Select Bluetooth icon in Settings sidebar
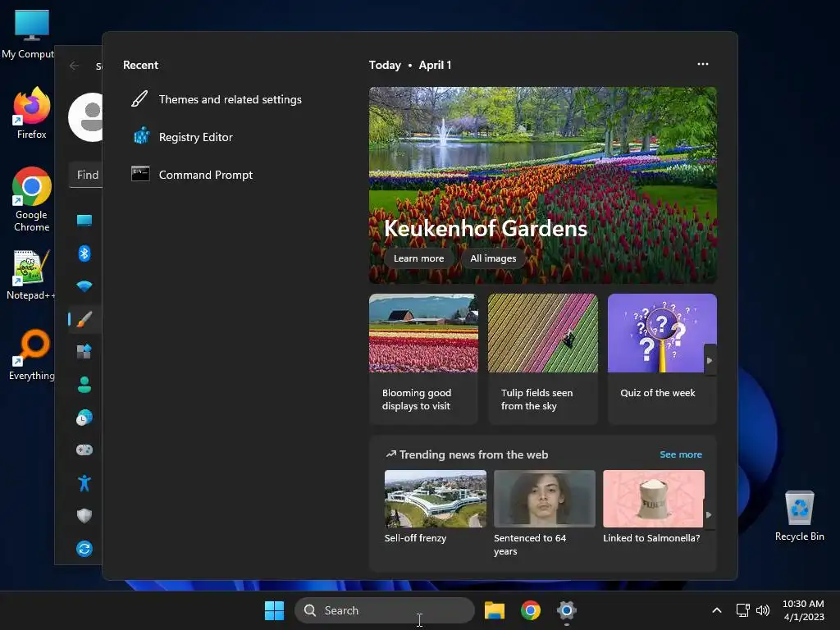This screenshot has height=630, width=840. (x=84, y=253)
